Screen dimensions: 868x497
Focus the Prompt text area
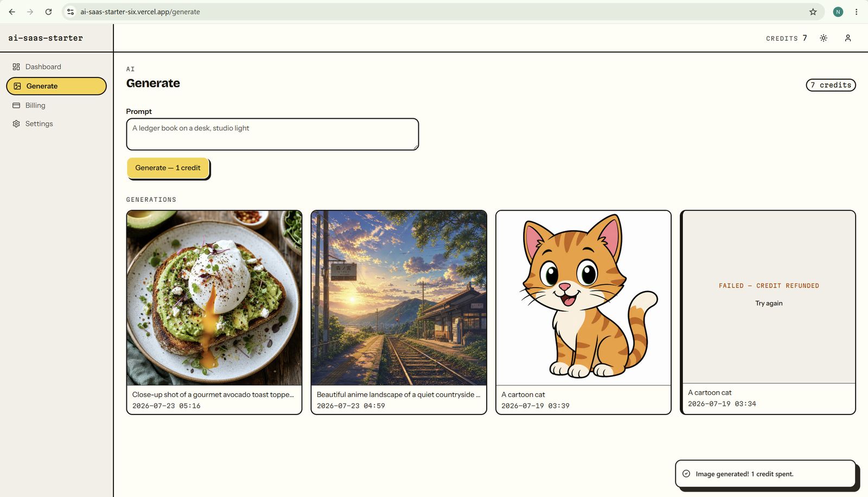click(x=272, y=134)
